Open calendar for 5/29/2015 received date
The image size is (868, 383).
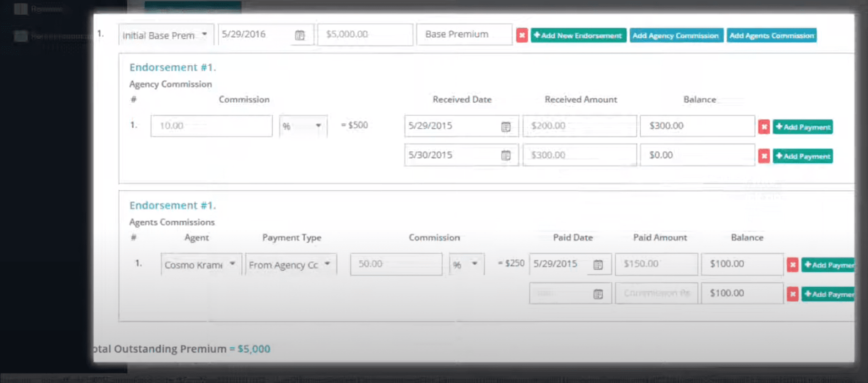pos(506,126)
